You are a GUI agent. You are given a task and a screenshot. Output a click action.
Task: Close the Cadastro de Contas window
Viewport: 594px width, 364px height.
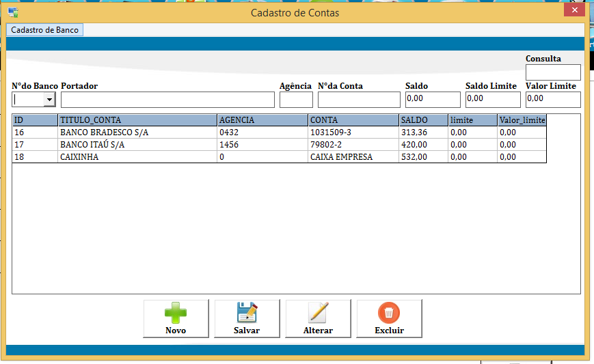[573, 10]
